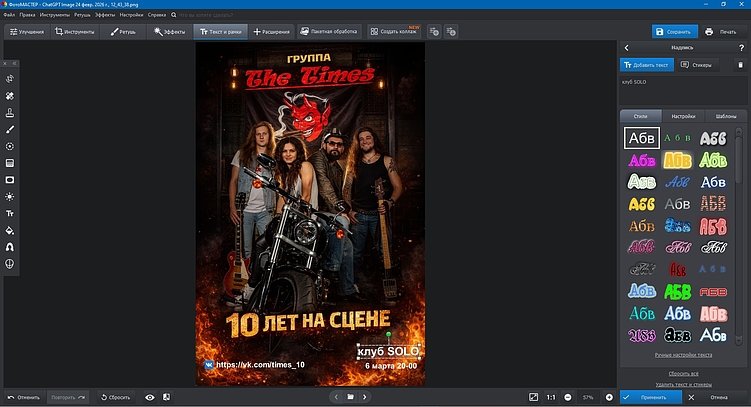Viewport: 751px width, 407px height.
Task: Switch to the Шаблоны panel tab
Action: point(726,116)
